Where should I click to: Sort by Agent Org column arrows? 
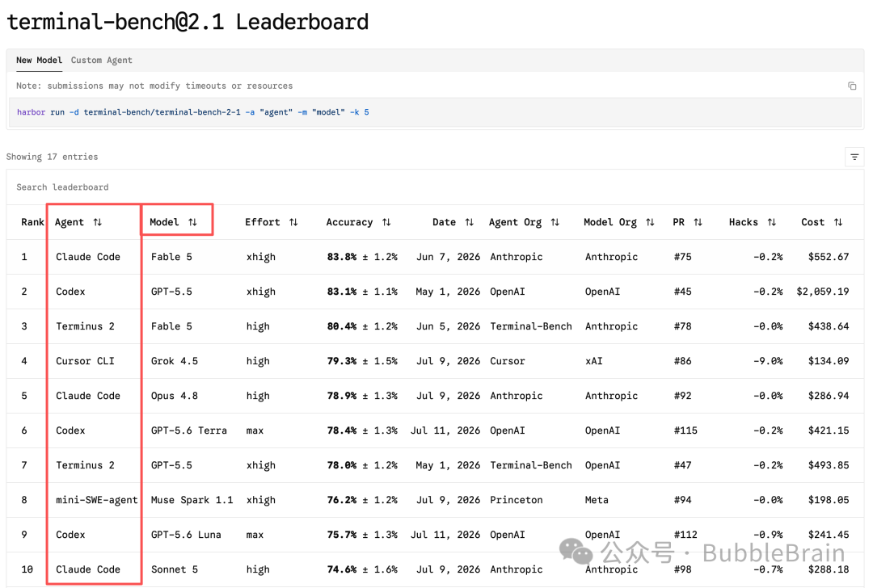point(555,222)
